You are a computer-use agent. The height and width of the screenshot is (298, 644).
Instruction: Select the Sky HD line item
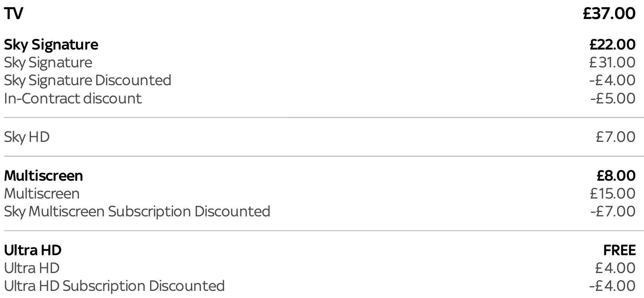(x=27, y=137)
